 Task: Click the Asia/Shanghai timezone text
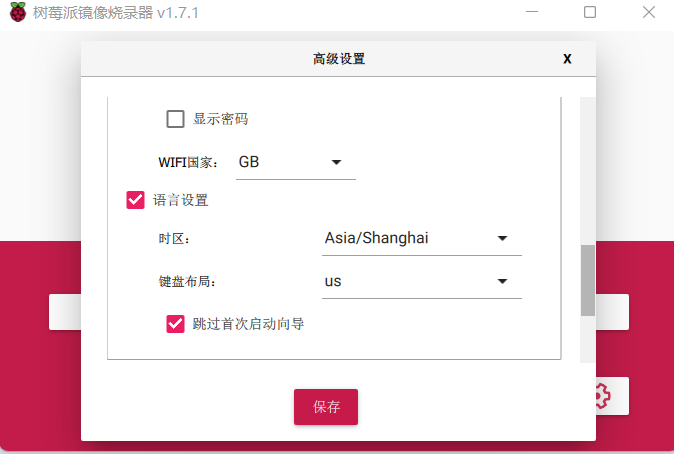coord(377,238)
